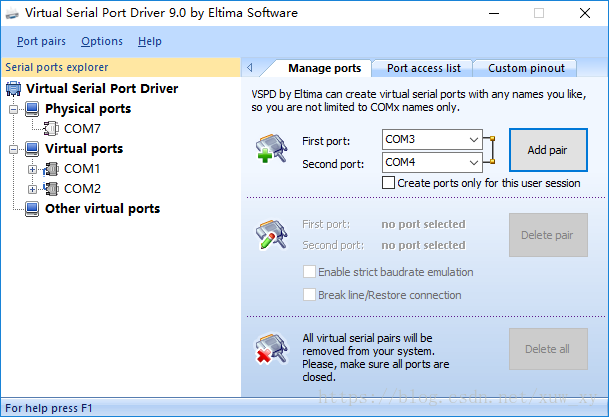
Task: Click the COM3 text in First port field
Action: pyautogui.click(x=400, y=139)
